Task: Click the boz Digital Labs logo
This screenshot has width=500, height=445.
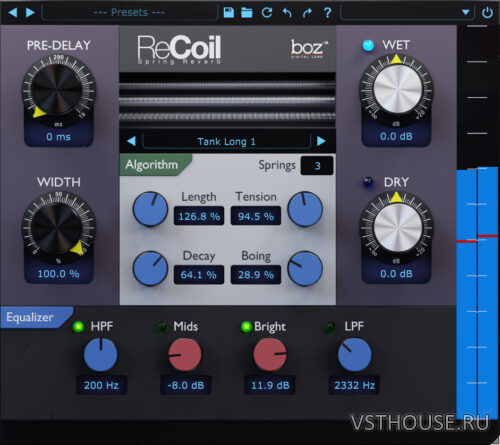Action: 309,49
